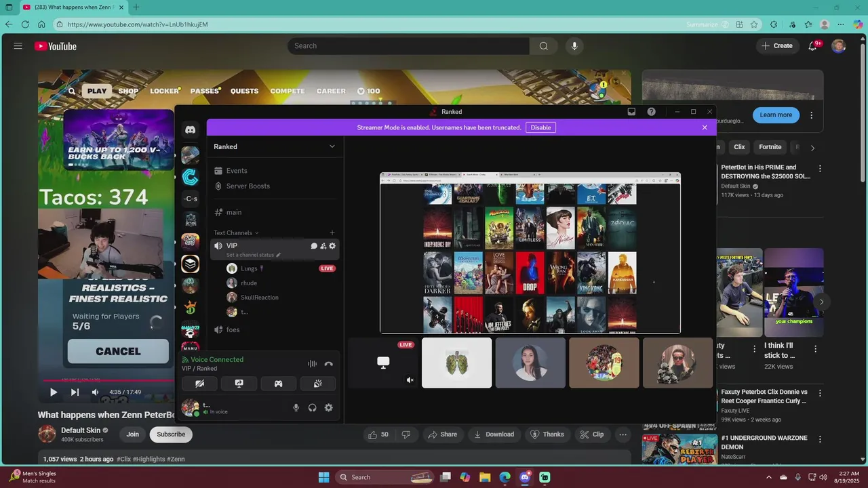Open Discord from Windows taskbar

(x=524, y=477)
